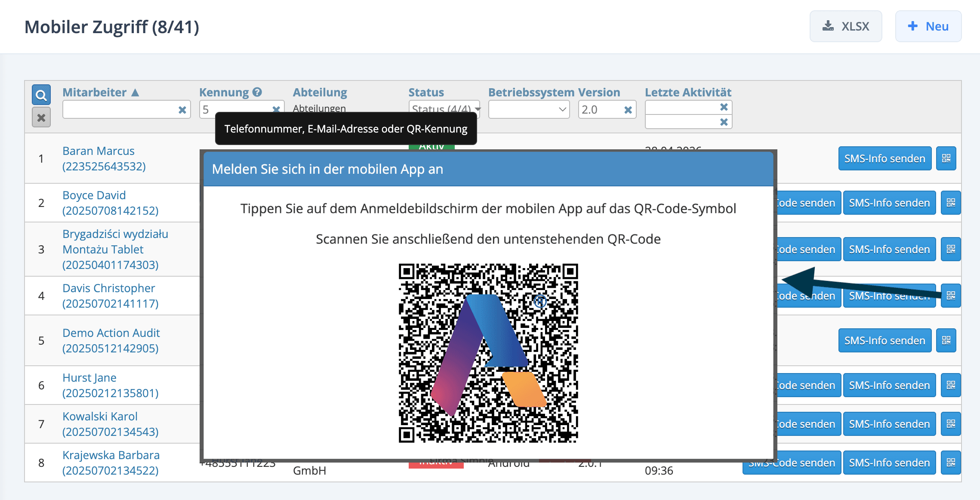Sort by Version column header
Image resolution: width=980 pixels, height=500 pixels.
(x=599, y=92)
